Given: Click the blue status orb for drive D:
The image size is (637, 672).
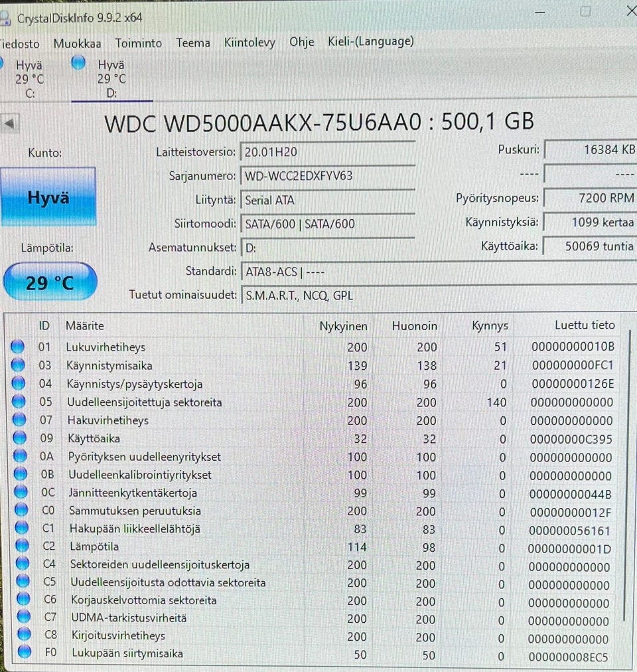Looking at the screenshot, I should click(78, 62).
